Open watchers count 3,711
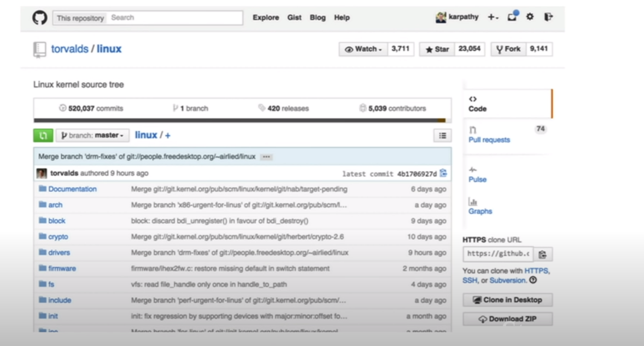 pos(400,49)
